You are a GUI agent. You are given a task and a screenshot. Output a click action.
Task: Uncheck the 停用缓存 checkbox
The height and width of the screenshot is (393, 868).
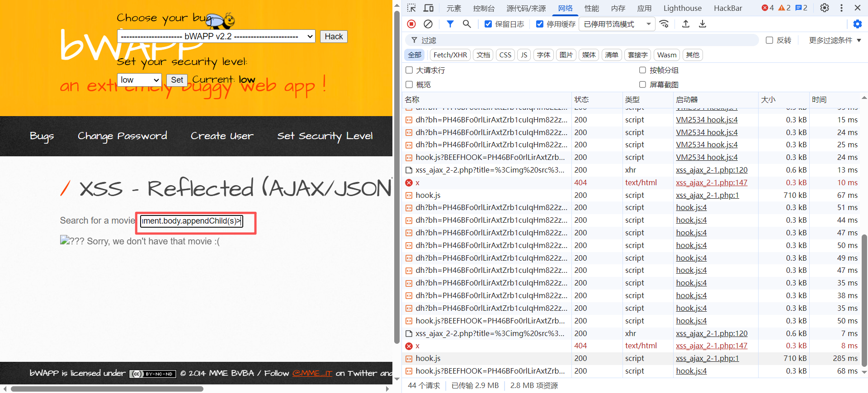pyautogui.click(x=540, y=24)
